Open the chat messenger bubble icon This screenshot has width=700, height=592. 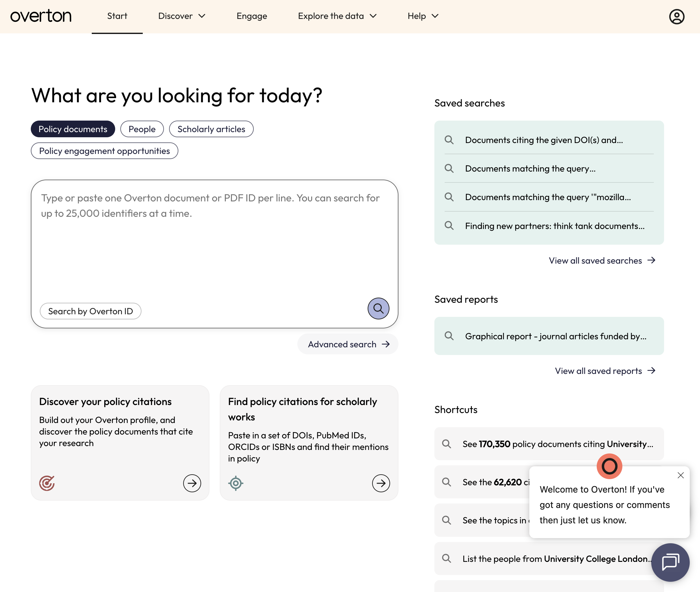[x=670, y=562]
